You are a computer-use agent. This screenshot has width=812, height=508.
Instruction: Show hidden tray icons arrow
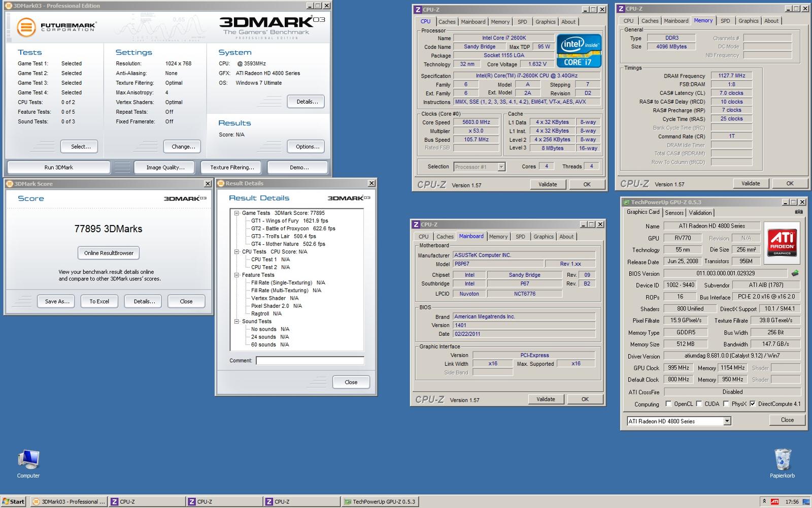764,501
